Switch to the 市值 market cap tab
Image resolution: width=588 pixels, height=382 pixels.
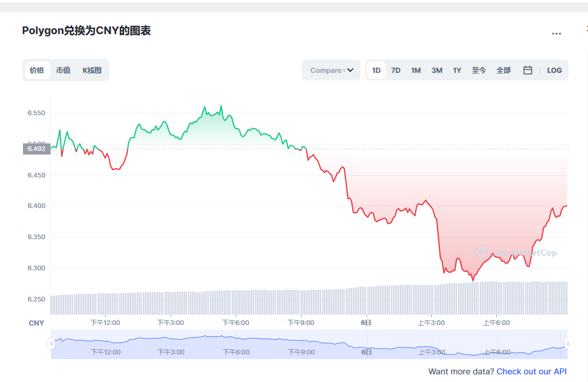tap(64, 70)
